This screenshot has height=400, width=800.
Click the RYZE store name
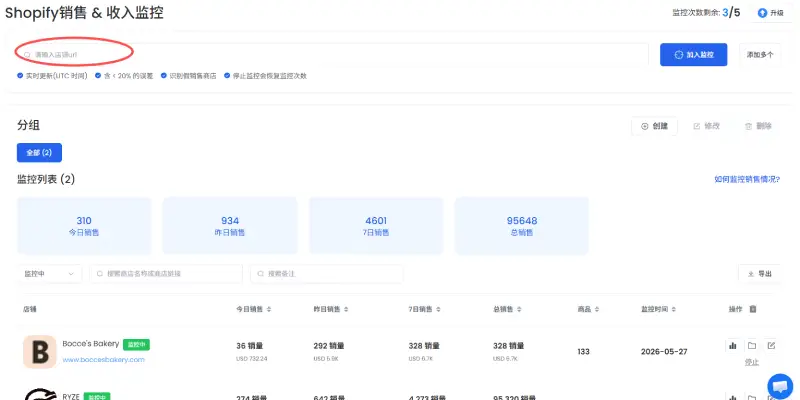coord(71,396)
